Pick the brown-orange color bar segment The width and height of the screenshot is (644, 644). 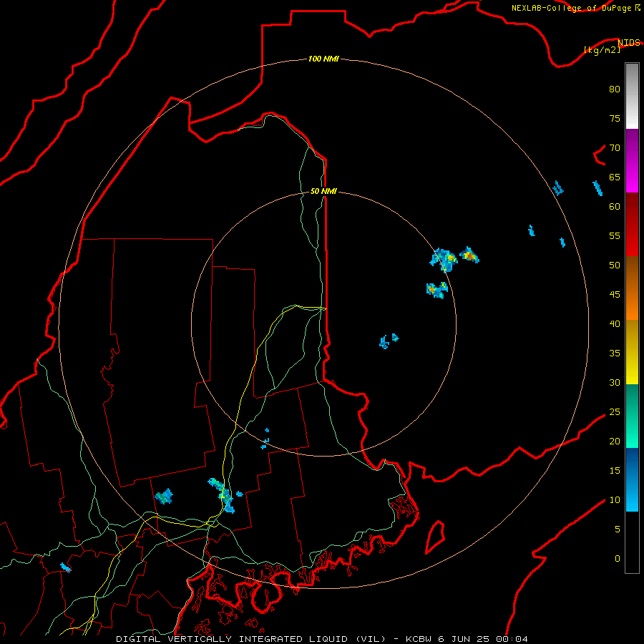(632, 288)
